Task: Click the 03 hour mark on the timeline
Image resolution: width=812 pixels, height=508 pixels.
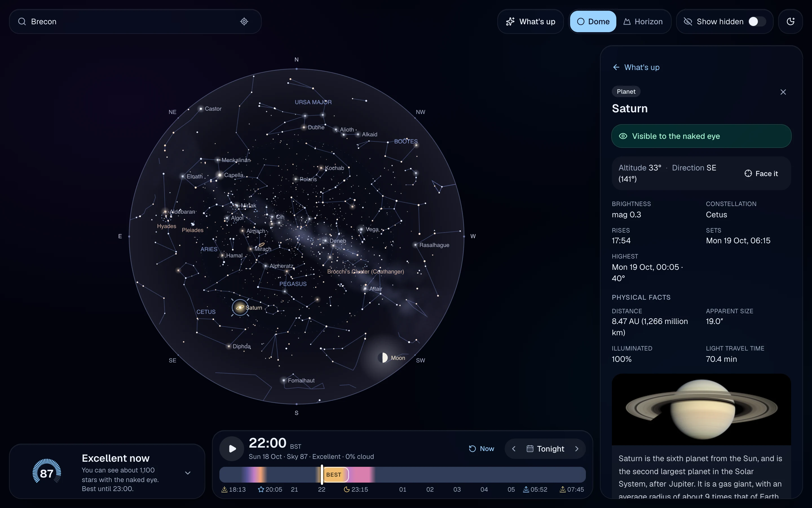Action: tap(457, 490)
